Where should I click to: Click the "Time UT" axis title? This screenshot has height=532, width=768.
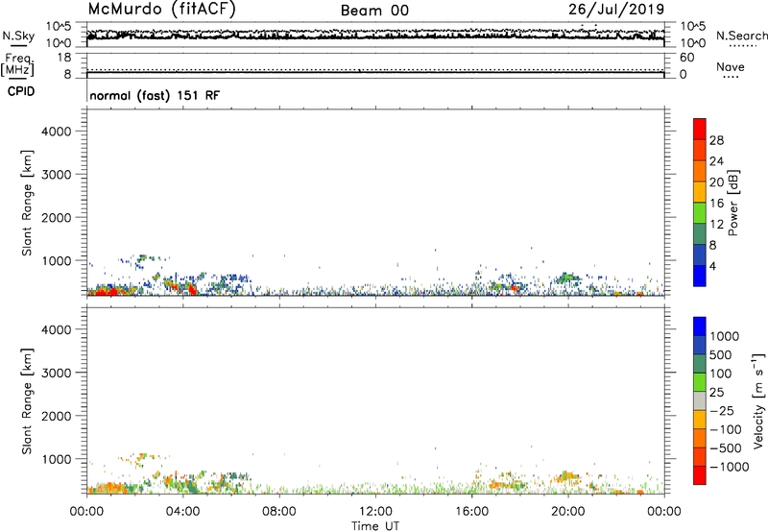click(x=375, y=526)
